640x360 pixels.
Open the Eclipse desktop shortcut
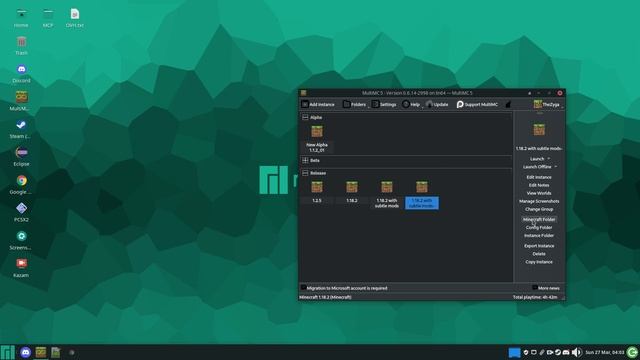click(21, 157)
